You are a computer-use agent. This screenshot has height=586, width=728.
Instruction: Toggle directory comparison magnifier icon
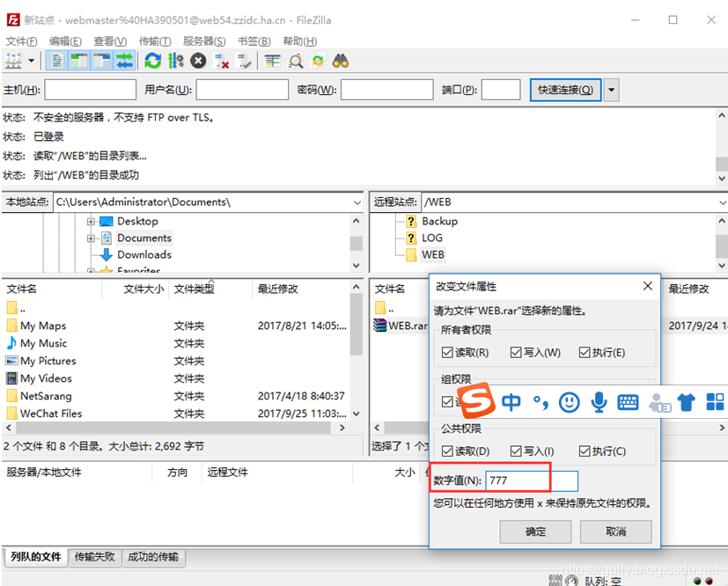(295, 61)
